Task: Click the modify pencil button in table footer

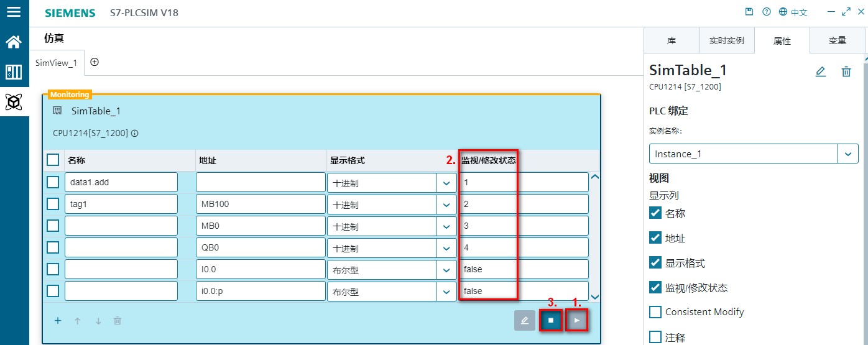Action: 524,321
